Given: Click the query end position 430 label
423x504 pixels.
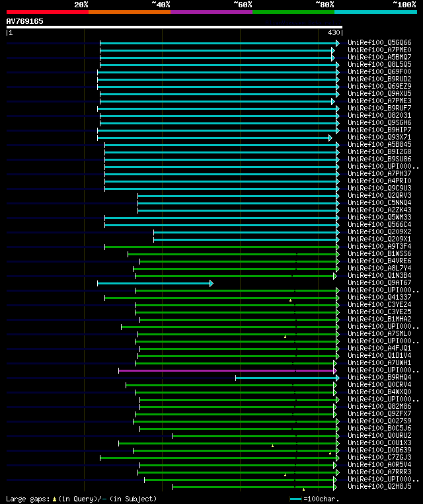Looking at the screenshot, I should (x=334, y=32).
